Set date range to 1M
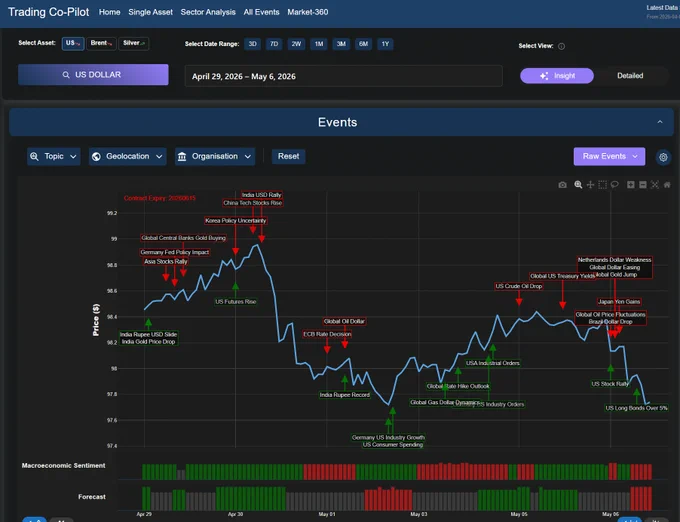 point(319,44)
